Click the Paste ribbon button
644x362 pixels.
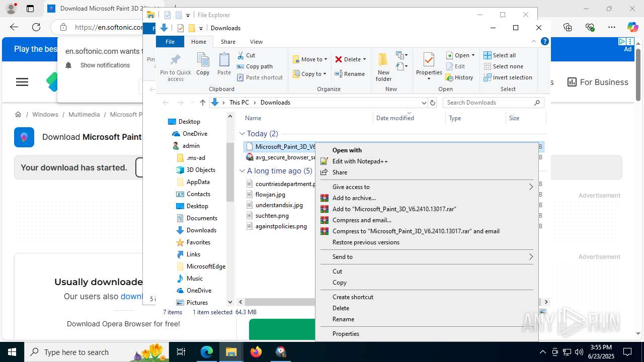(x=224, y=64)
